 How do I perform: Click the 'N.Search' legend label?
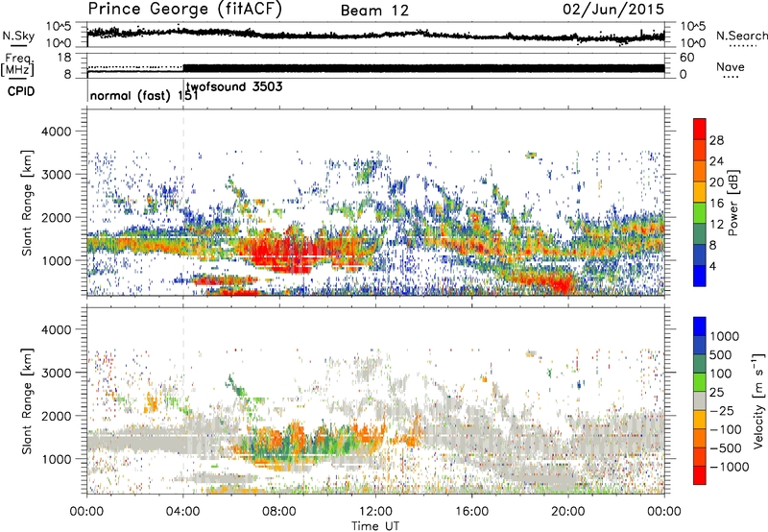[x=741, y=36]
